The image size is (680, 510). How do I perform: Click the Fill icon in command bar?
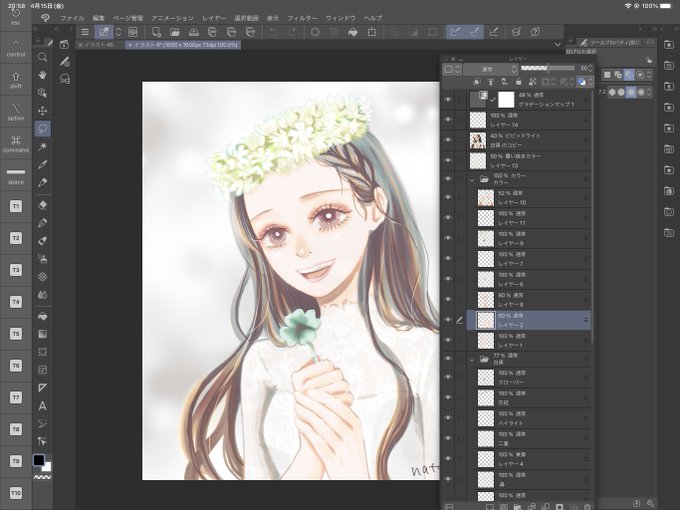pos(353,32)
